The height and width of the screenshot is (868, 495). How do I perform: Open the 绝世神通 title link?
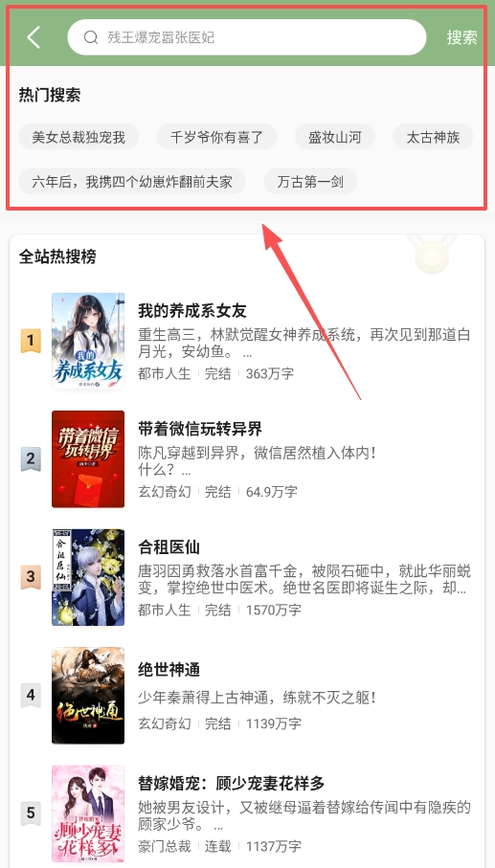(x=169, y=670)
